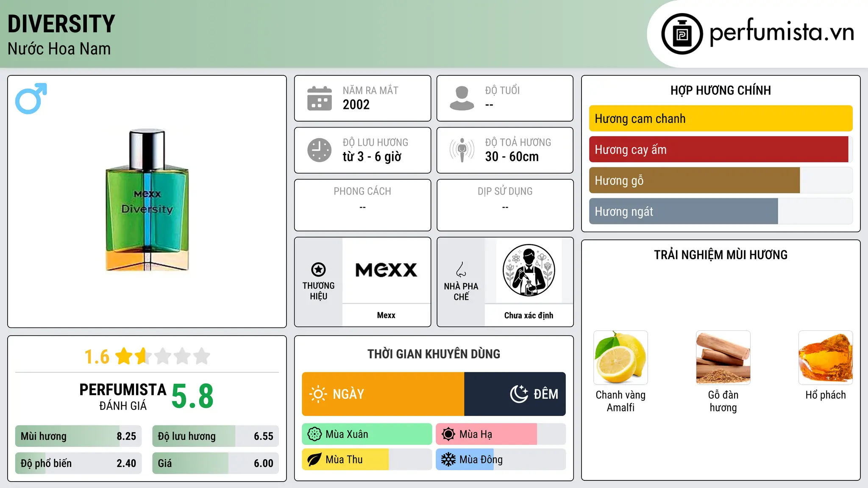868x488 pixels.
Task: Click the blue Mùa Đông season bar
Action: pyautogui.click(x=465, y=460)
